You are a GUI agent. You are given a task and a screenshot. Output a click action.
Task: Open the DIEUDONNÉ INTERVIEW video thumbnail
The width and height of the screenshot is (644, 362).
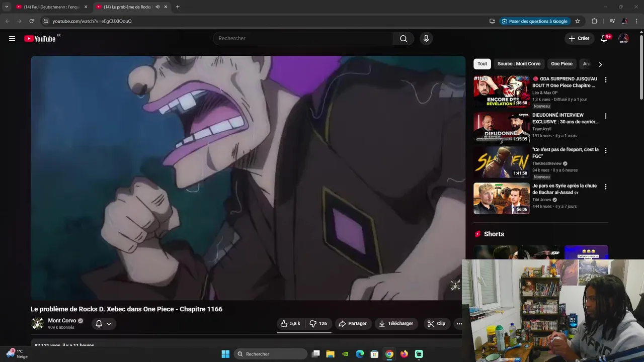pos(502,128)
